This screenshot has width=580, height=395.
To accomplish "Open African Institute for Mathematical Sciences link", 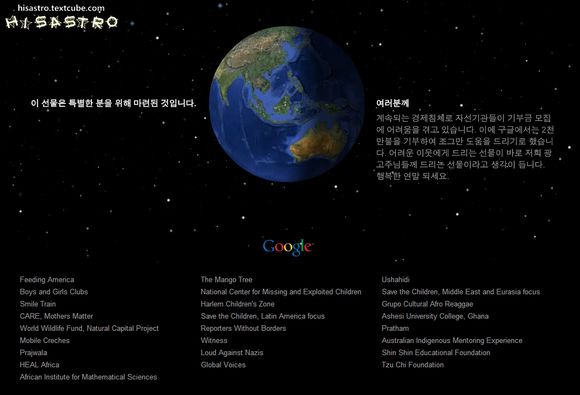I will tap(88, 377).
